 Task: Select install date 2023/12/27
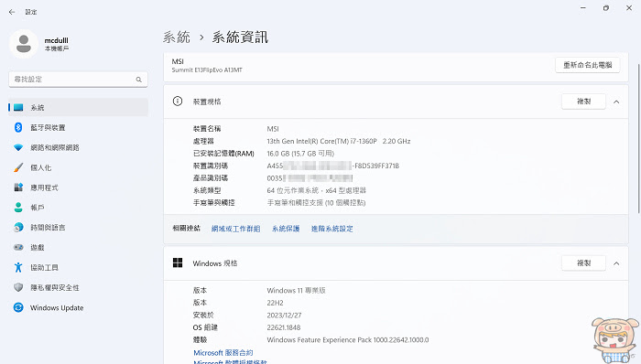[284, 315]
